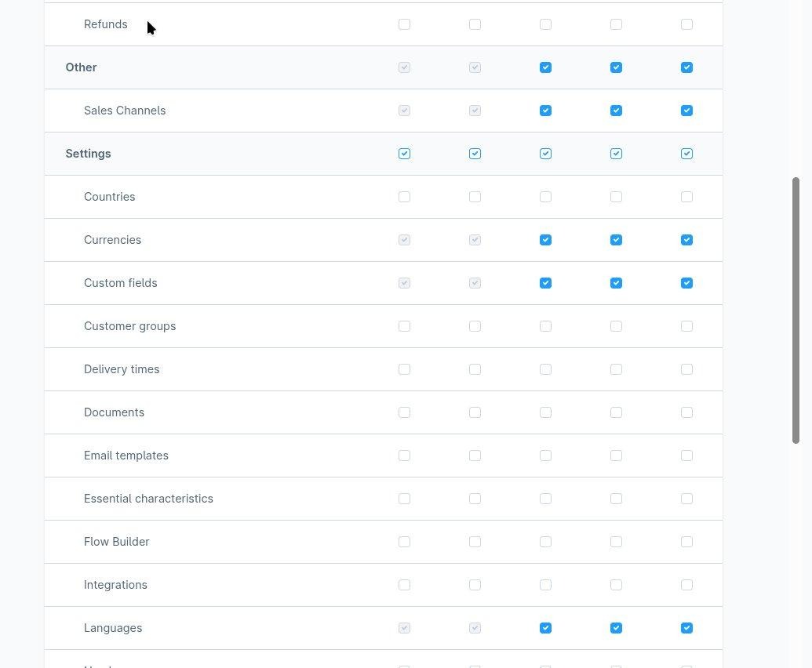The image size is (812, 668).
Task: Check the second checkbox in the Customer groups row
Action: pos(475,326)
